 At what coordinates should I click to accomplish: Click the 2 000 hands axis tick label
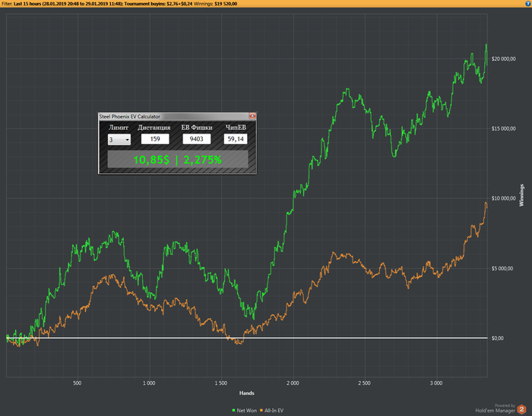point(293,383)
